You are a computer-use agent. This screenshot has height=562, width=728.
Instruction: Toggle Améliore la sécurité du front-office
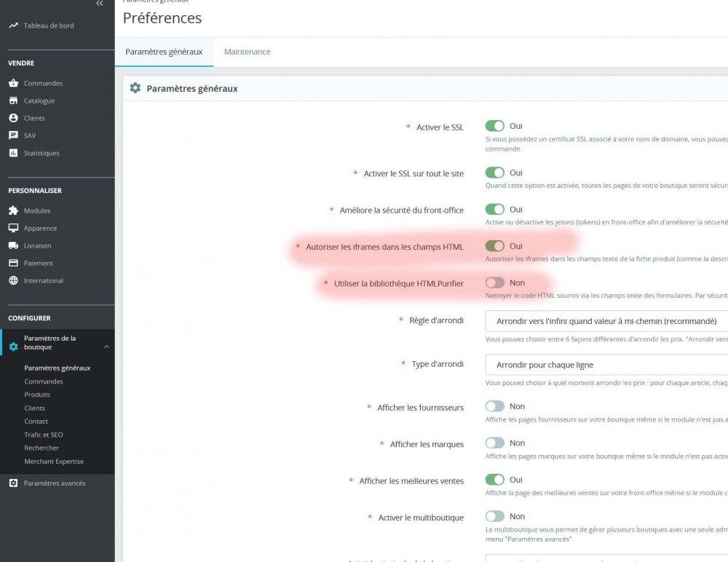click(x=494, y=209)
